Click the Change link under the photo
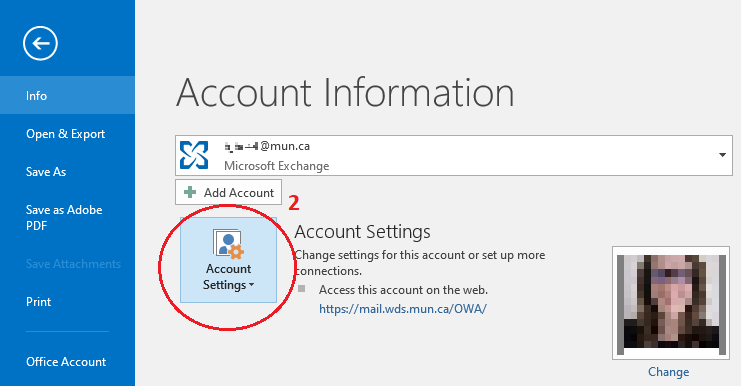Image resolution: width=741 pixels, height=386 pixels. [668, 372]
